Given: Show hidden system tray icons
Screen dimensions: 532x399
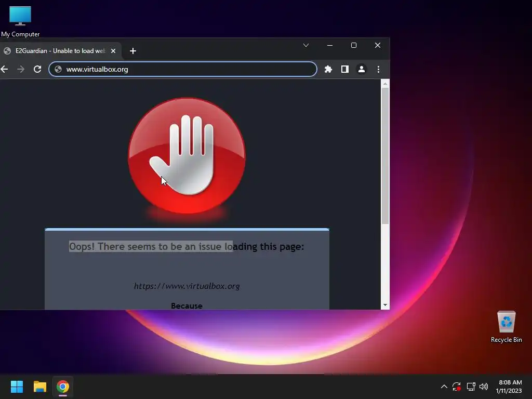Looking at the screenshot, I should click(x=444, y=387).
